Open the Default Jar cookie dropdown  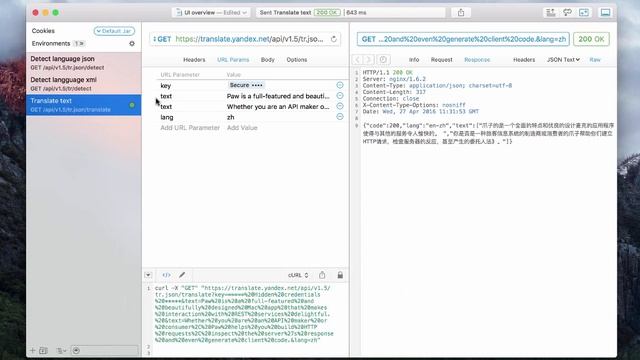(114, 31)
